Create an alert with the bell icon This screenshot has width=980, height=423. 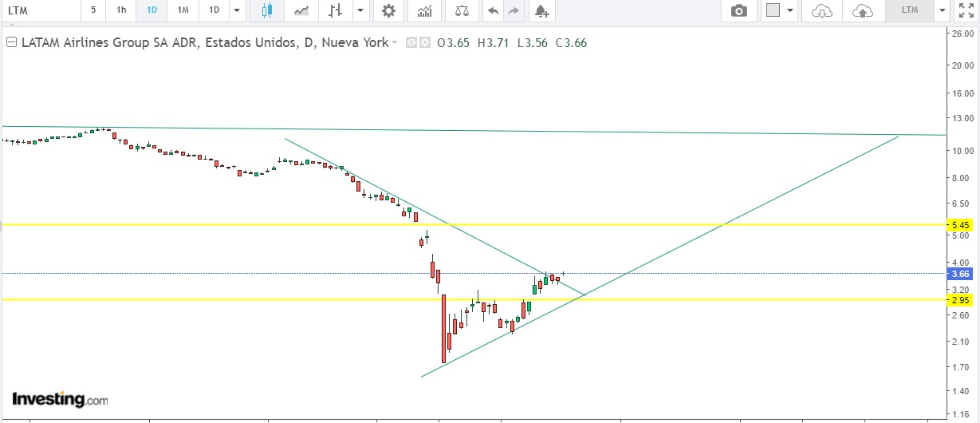[542, 10]
